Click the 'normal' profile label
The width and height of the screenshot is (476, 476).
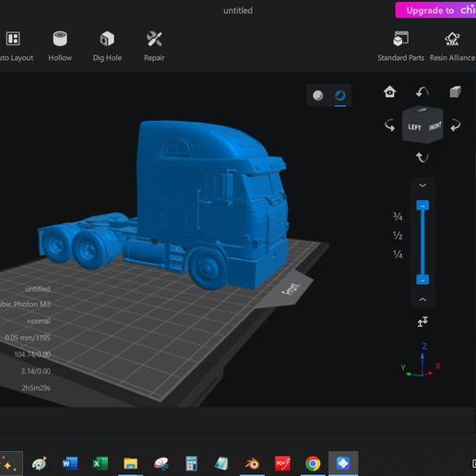[x=39, y=321]
